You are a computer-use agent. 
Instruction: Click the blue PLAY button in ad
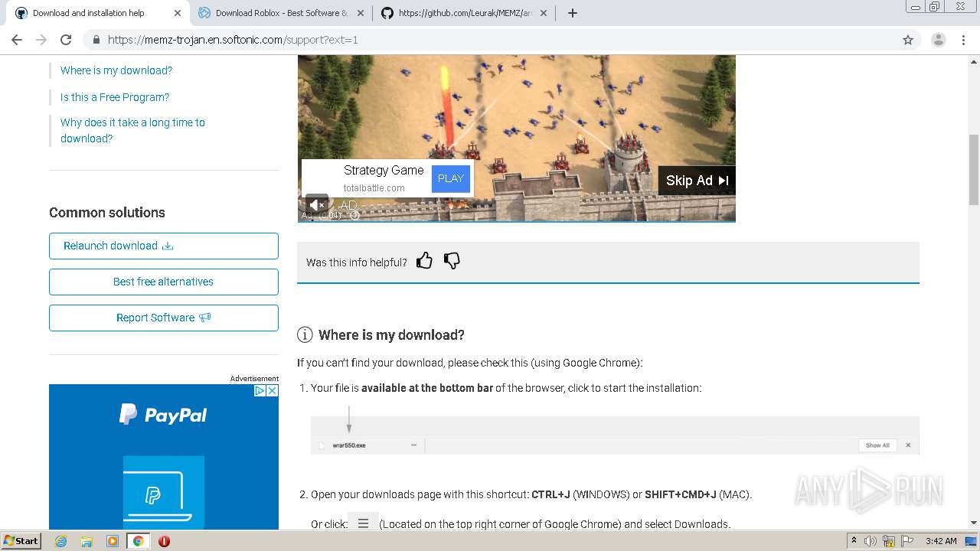tap(451, 178)
